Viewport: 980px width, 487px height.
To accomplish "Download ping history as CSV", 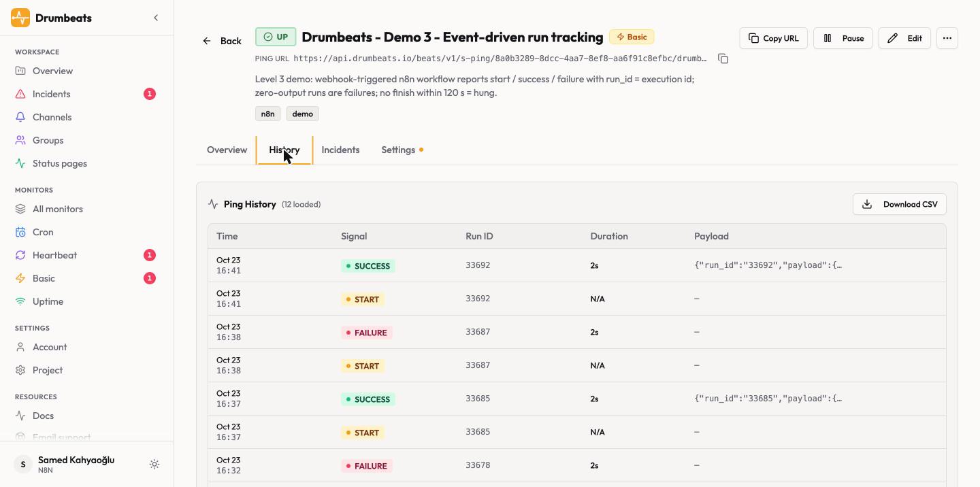I will pyautogui.click(x=900, y=204).
